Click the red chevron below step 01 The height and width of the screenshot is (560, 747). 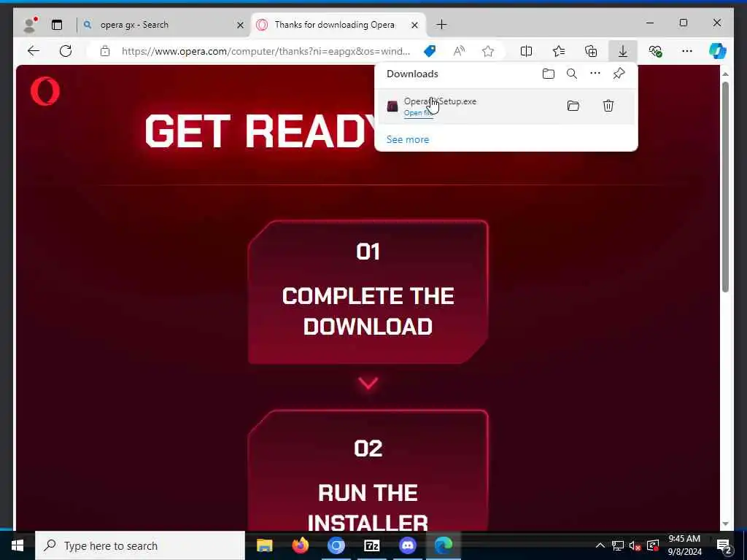(368, 384)
